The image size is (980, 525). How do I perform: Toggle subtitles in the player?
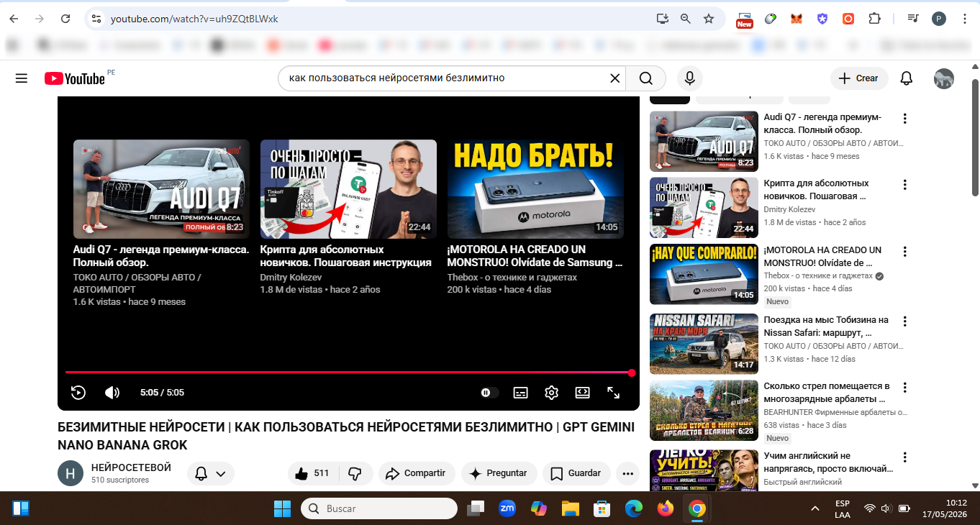coord(520,393)
